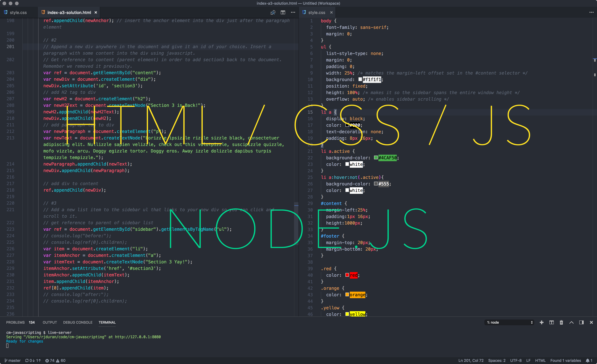Viewport: 597px width, 364px height.
Task: Split the left editor to the right
Action: tap(283, 12)
